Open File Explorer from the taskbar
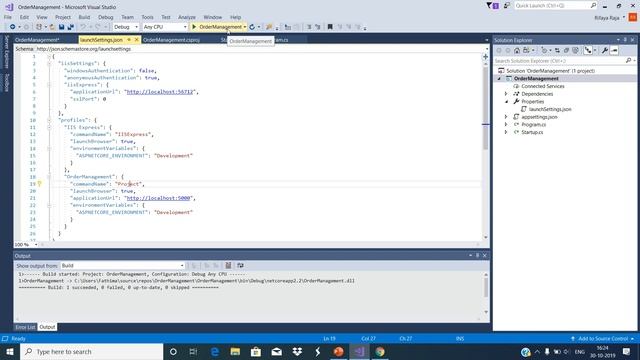Screen dimensions: 640x360 [x=235, y=351]
